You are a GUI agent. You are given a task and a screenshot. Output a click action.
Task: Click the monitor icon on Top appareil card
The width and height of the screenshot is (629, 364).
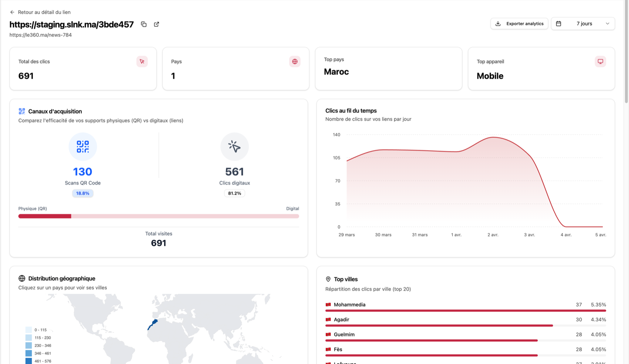pyautogui.click(x=600, y=61)
